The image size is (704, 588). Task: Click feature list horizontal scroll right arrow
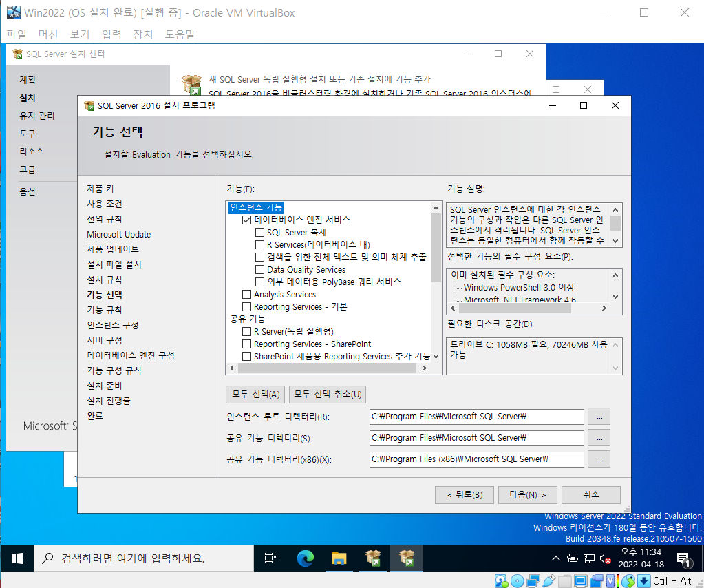[x=425, y=368]
